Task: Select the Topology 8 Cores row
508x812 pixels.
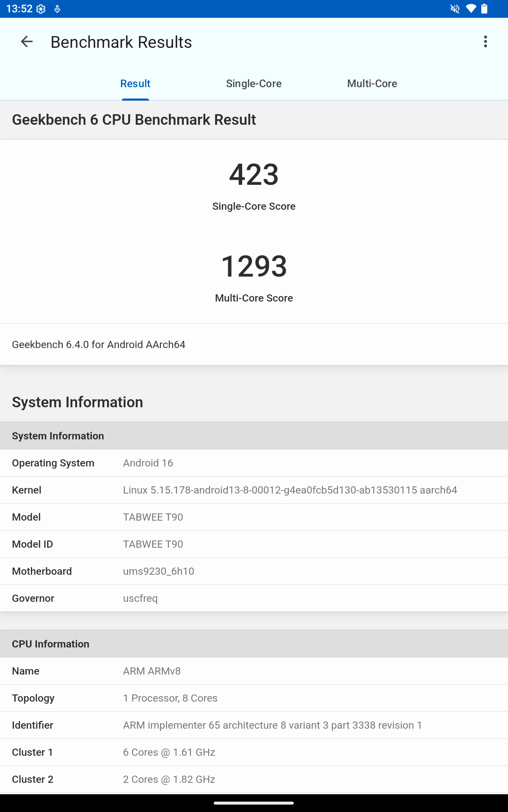Action: click(x=254, y=698)
